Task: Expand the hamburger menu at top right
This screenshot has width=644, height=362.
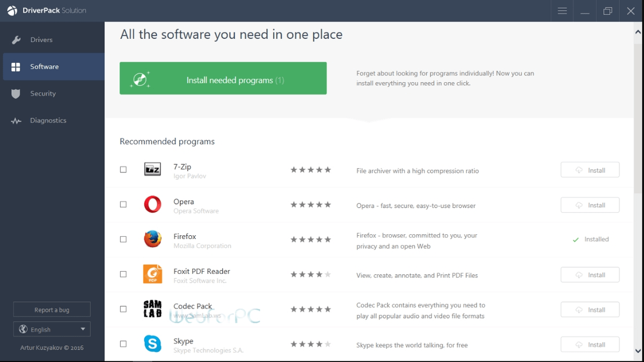Action: pos(562,11)
